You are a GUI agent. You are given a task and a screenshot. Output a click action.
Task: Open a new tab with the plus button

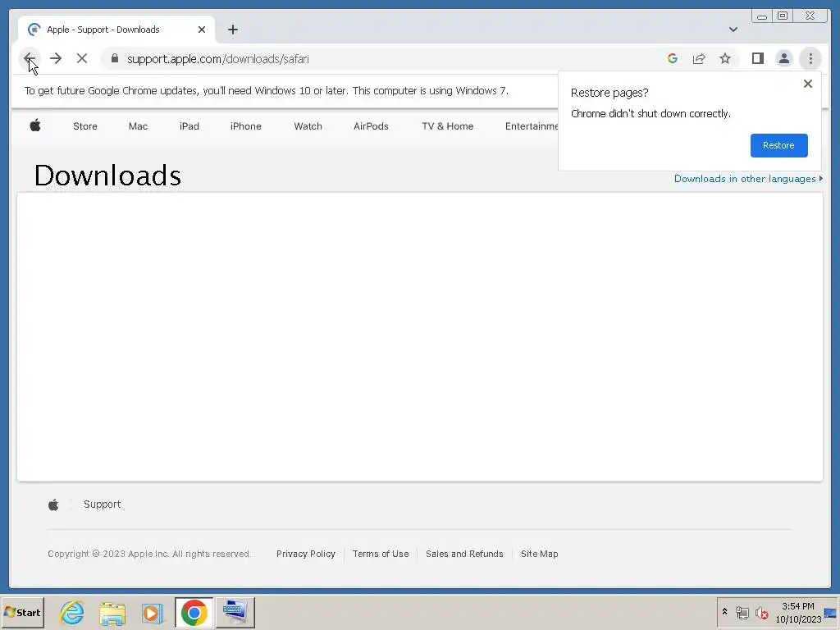point(232,30)
